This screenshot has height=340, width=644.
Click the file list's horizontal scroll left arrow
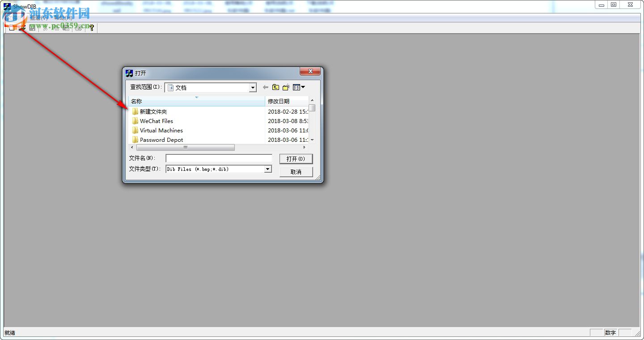(132, 147)
